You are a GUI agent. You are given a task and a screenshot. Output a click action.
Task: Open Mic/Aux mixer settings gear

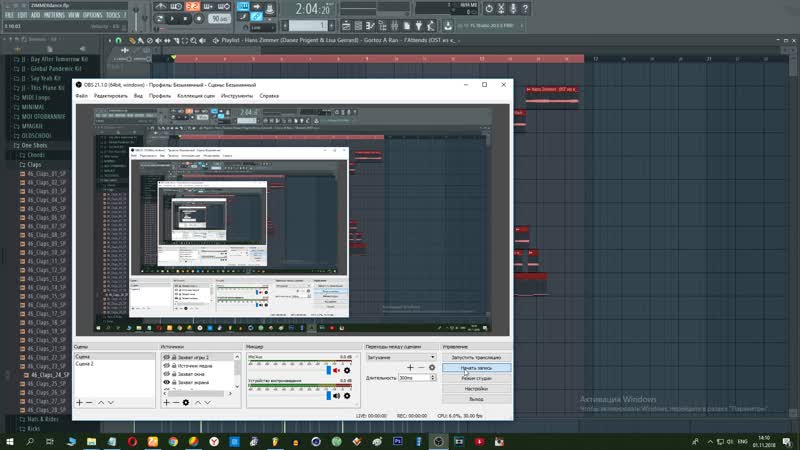(347, 370)
